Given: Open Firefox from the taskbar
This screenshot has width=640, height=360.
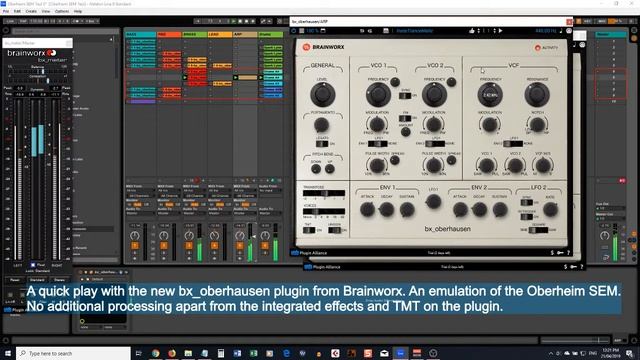Looking at the screenshot, I should [x=172, y=353].
